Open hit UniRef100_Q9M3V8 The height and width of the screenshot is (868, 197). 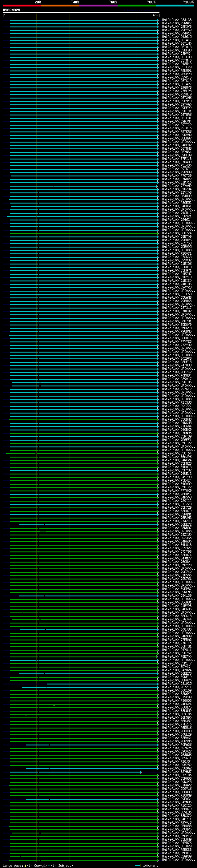point(176,26)
